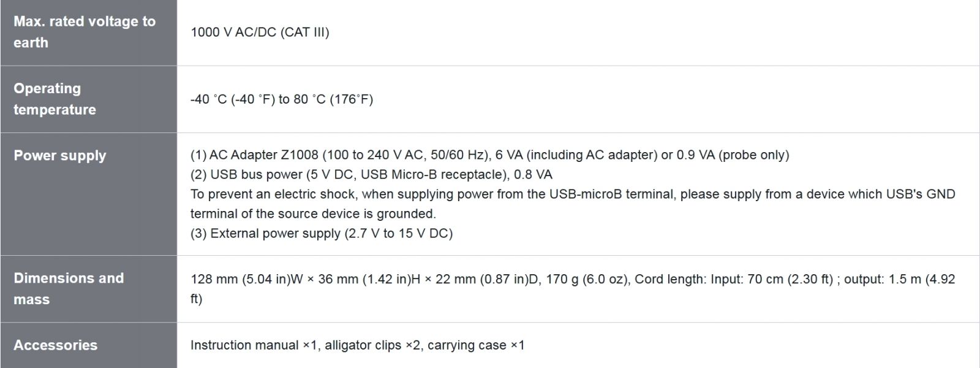Viewport: 980px width, 368px height.
Task: Click the "170 g (6.0 oz)" mass value
Action: [587, 280]
